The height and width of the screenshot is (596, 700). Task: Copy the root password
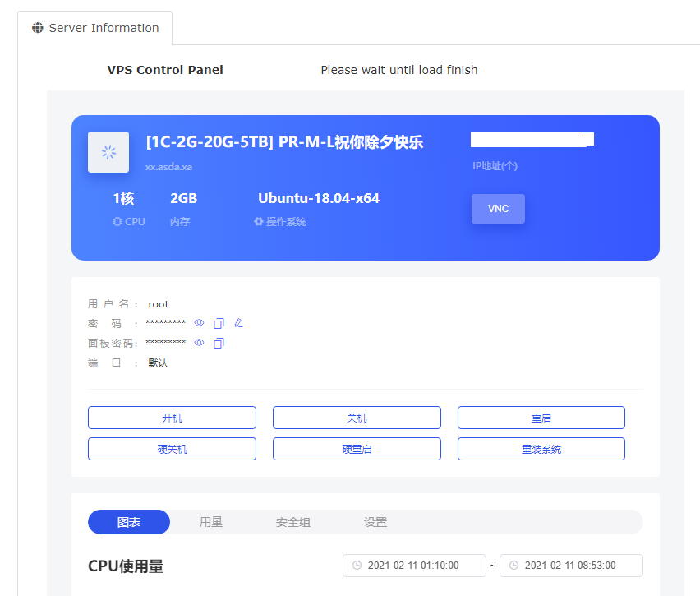pyautogui.click(x=219, y=323)
